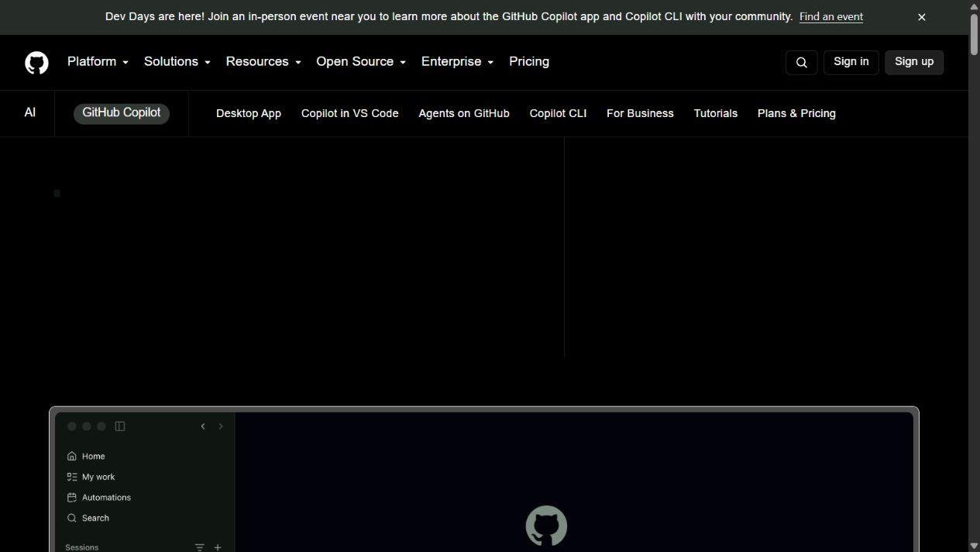
Task: Go forward with the right chevron arrow
Action: click(221, 426)
